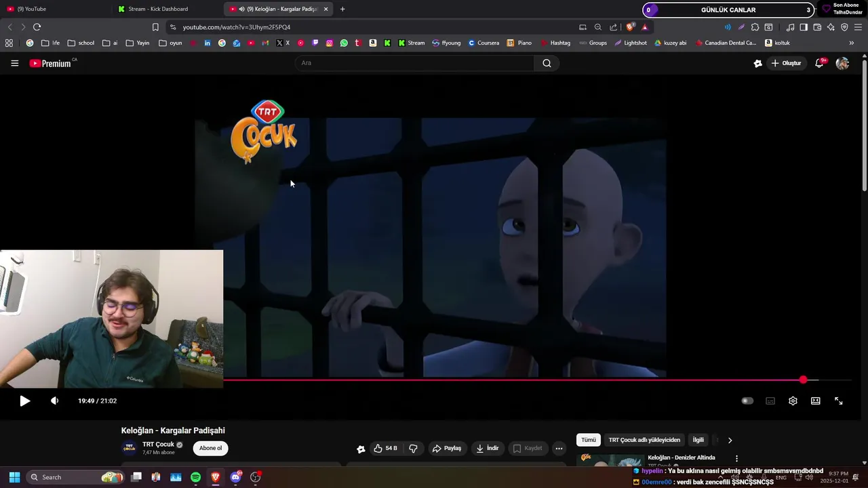Open YouTube notifications bell
Screen dimensions: 868x488
pyautogui.click(x=819, y=63)
